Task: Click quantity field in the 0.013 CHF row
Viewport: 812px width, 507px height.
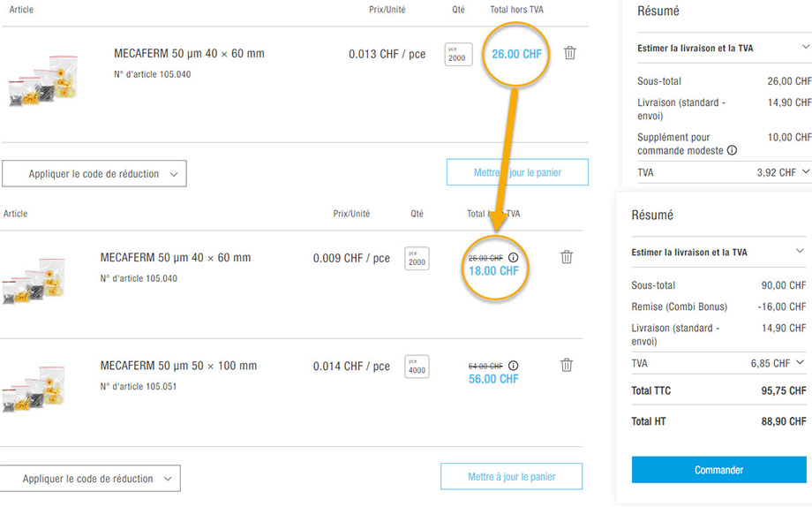Action: (457, 55)
